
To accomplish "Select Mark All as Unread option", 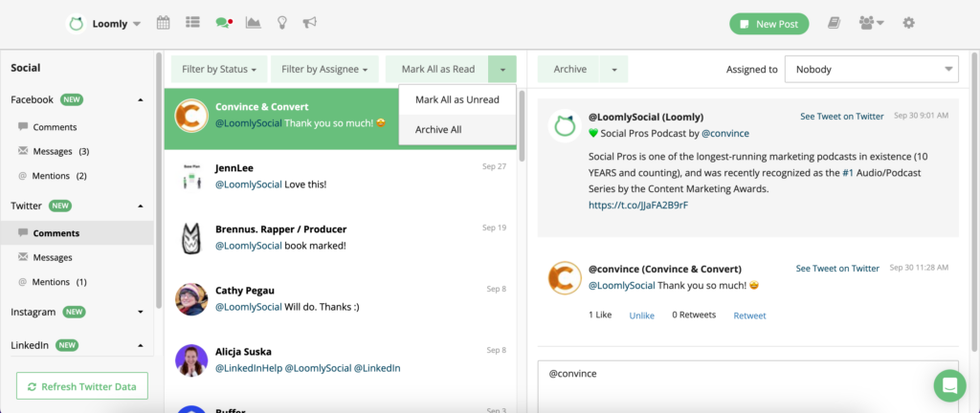I will [x=457, y=99].
